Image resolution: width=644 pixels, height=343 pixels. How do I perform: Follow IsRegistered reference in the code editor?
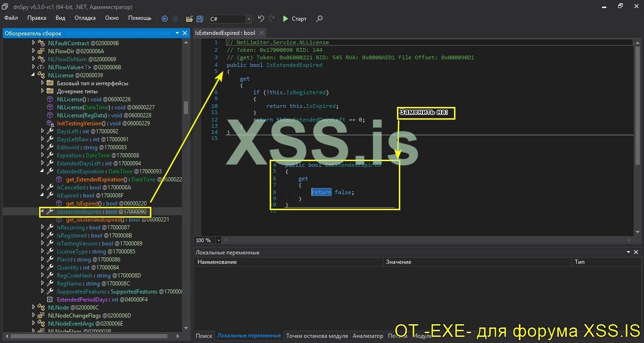click(x=306, y=92)
